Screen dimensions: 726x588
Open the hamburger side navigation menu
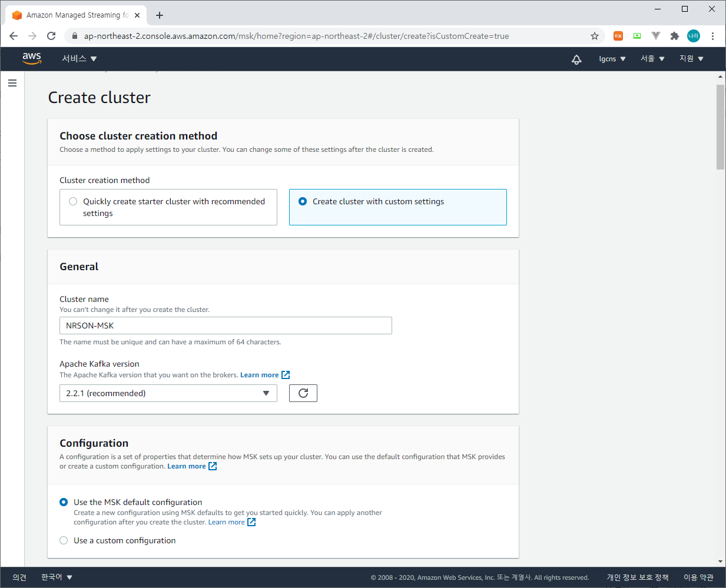(12, 83)
